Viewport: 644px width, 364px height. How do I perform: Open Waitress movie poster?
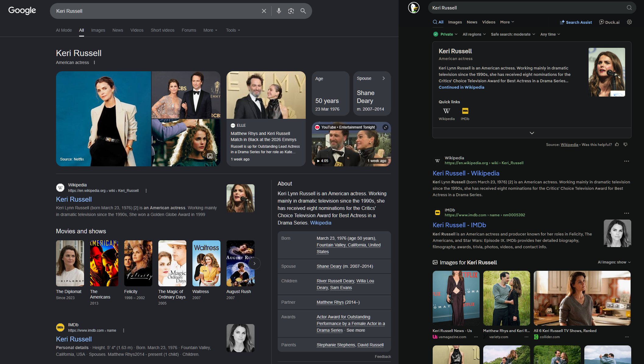point(206,263)
